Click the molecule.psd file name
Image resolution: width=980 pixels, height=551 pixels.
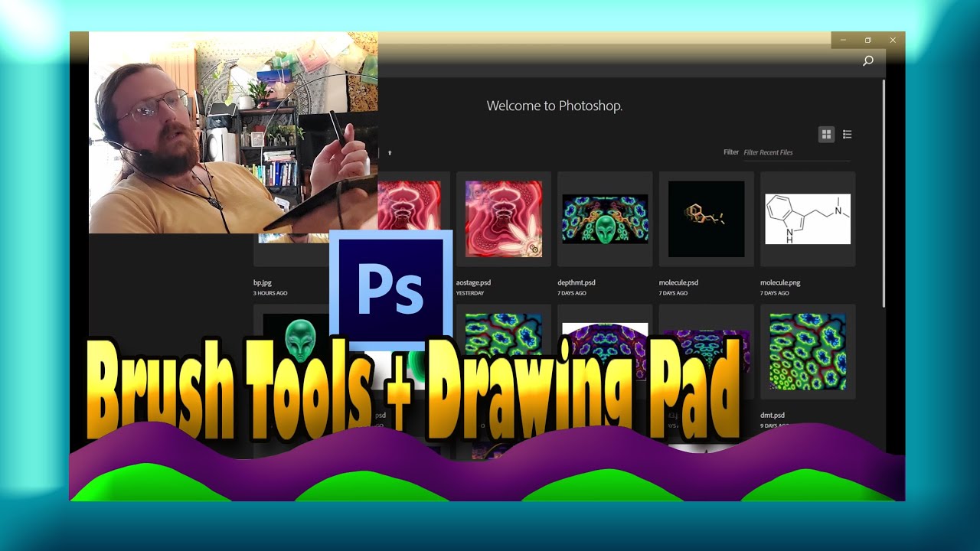[x=679, y=282]
